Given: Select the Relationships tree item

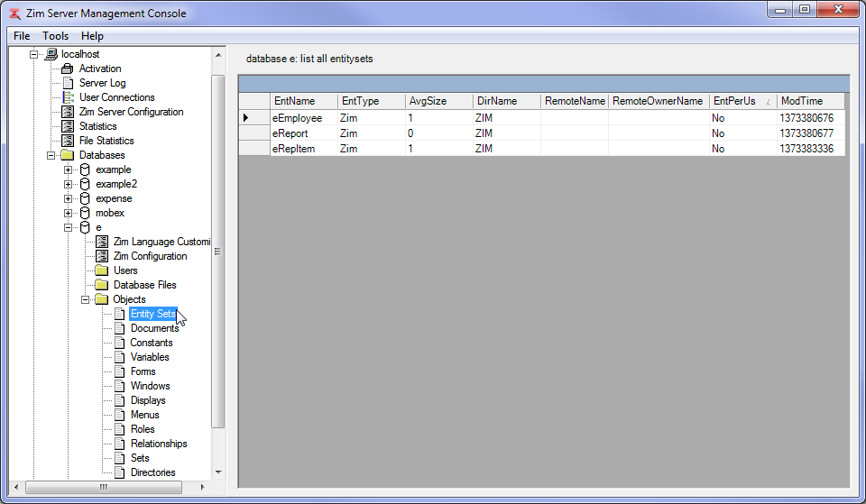Looking at the screenshot, I should [159, 444].
